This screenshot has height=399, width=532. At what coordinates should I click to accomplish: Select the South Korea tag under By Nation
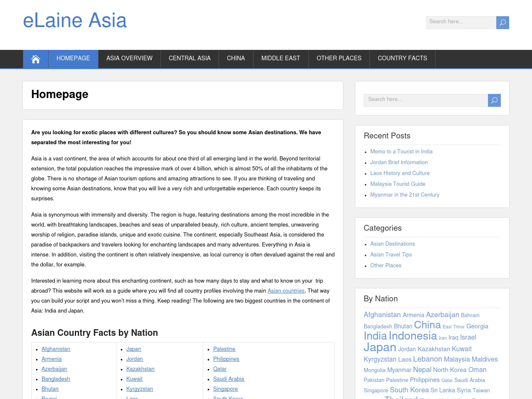(409, 390)
